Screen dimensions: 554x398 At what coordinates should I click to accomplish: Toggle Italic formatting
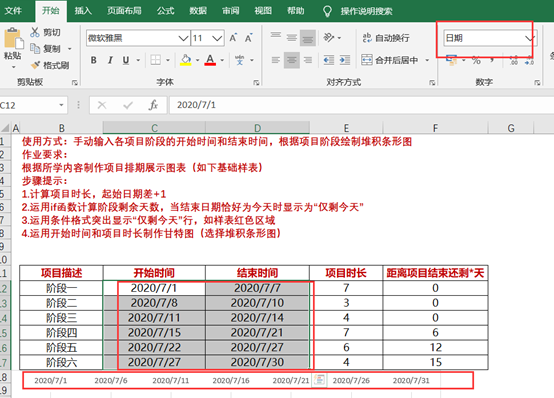[x=110, y=60]
